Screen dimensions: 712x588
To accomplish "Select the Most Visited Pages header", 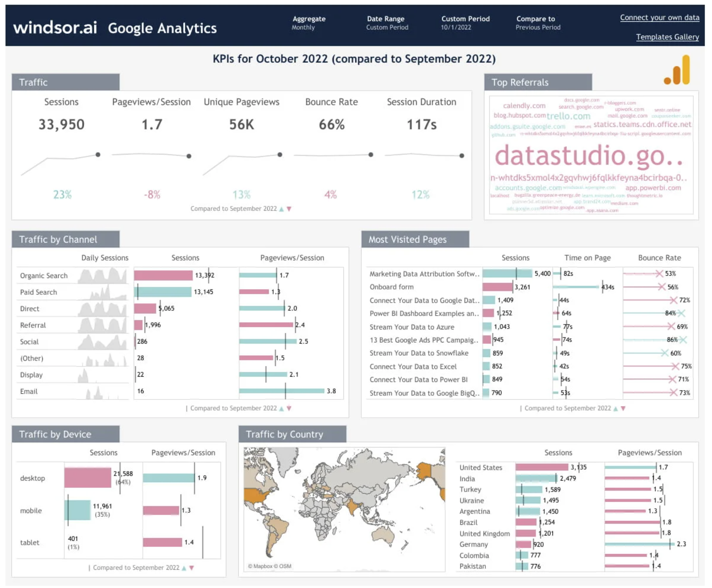I will pos(415,239).
